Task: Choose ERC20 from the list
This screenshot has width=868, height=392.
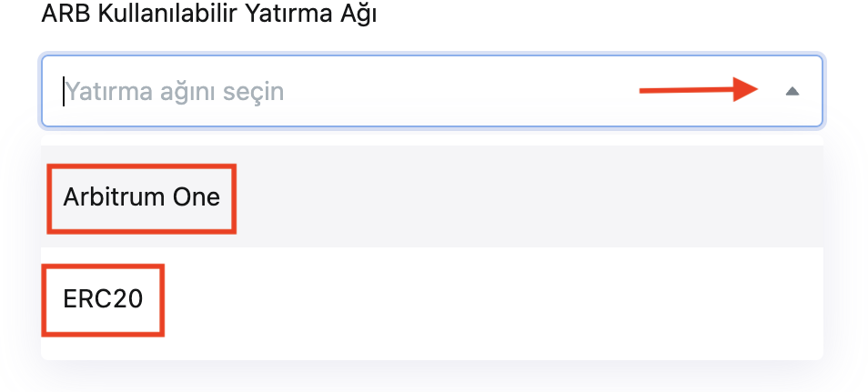Action: coord(432,298)
